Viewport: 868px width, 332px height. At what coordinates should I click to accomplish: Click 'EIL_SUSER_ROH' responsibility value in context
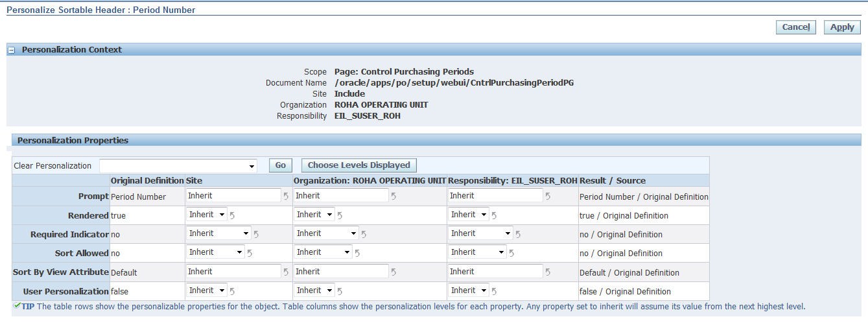click(368, 116)
